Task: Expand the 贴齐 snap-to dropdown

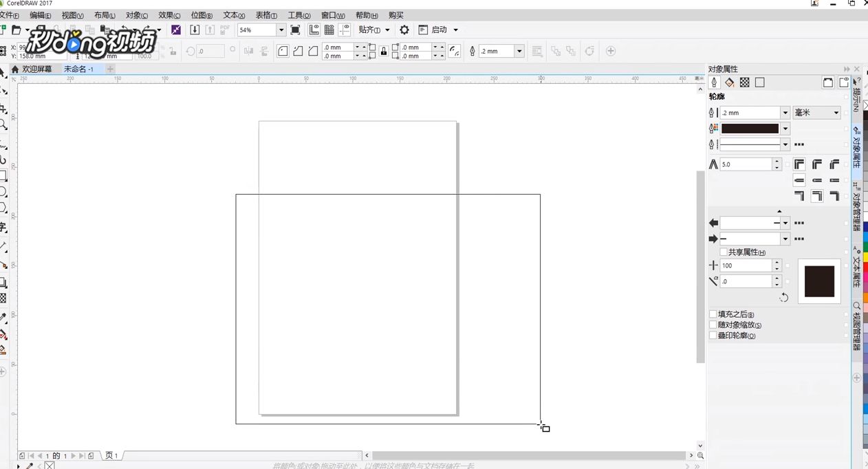Action: 387,30
